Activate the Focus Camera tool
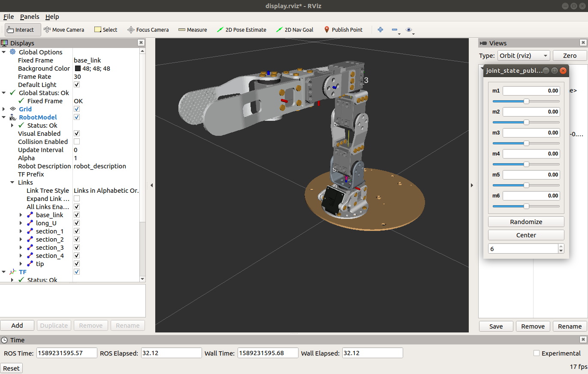The width and height of the screenshot is (588, 374). (x=148, y=30)
